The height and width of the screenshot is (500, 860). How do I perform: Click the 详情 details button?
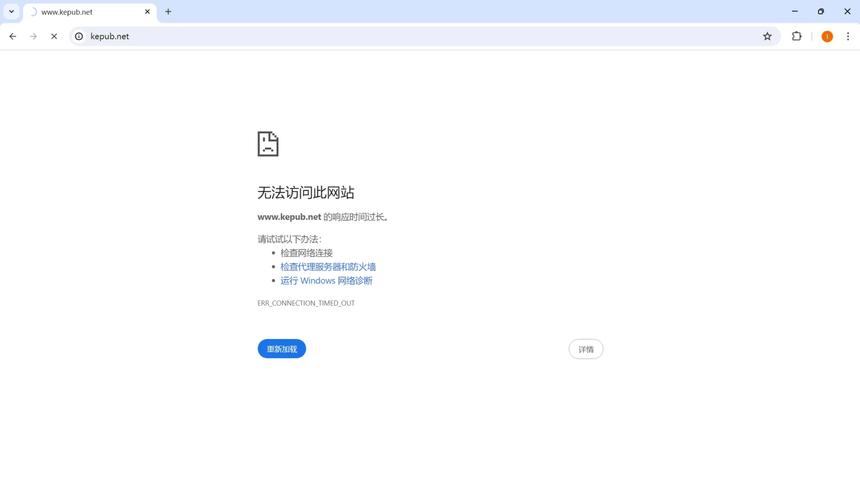point(586,349)
